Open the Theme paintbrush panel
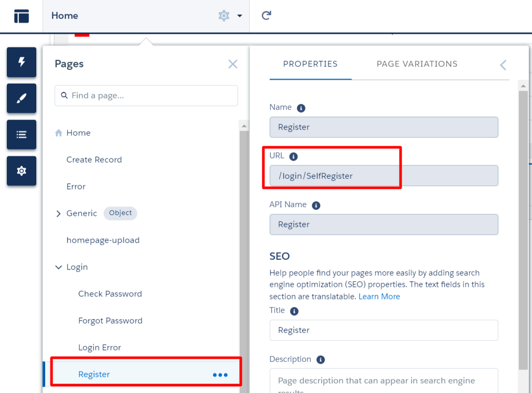Image resolution: width=532 pixels, height=393 pixels. pos(22,98)
